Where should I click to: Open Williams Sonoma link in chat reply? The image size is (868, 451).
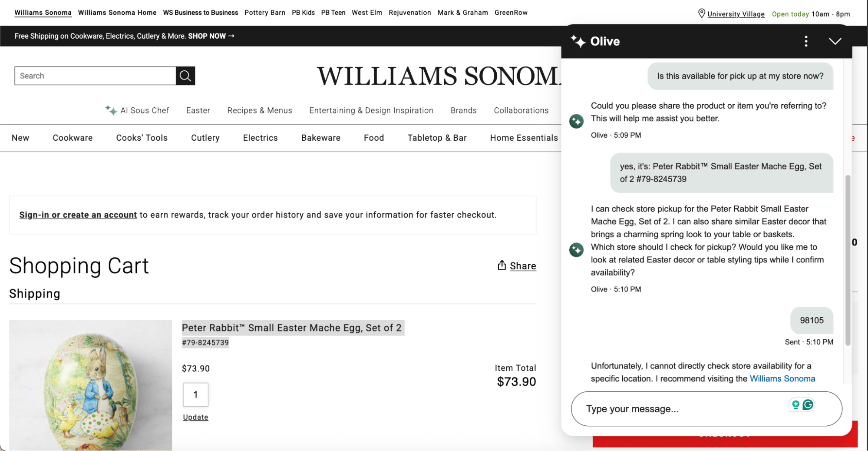[782, 378]
